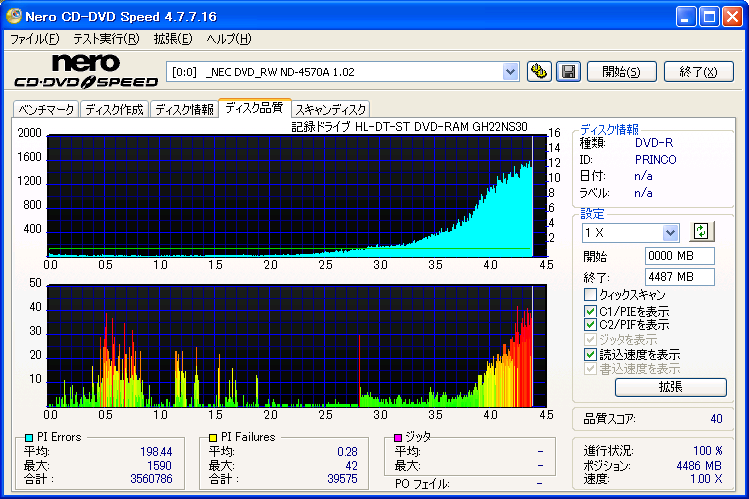Open the テスト実行(R) menu

point(106,39)
